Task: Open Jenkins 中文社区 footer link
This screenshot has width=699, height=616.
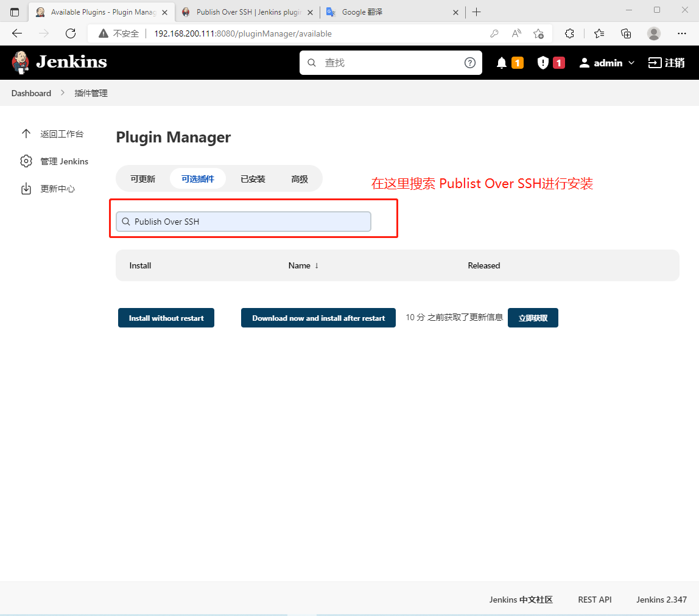Action: pos(521,600)
